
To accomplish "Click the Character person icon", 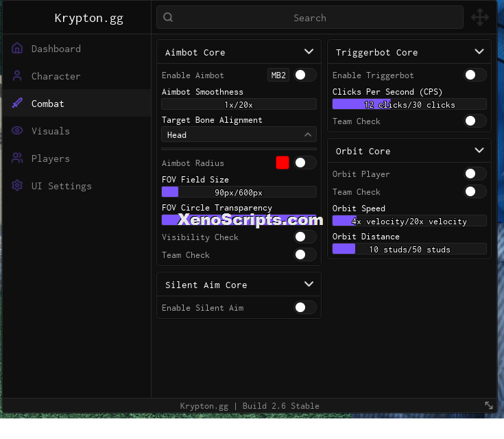I will [x=17, y=76].
